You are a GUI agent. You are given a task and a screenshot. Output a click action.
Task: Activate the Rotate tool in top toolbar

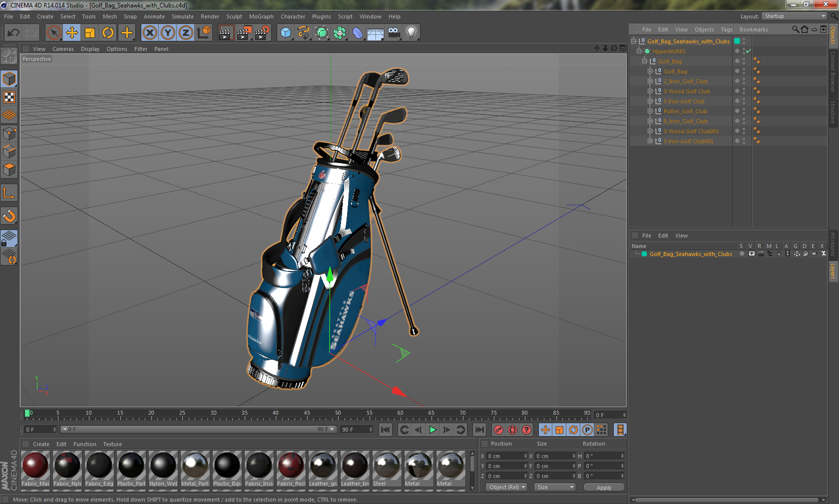click(108, 33)
